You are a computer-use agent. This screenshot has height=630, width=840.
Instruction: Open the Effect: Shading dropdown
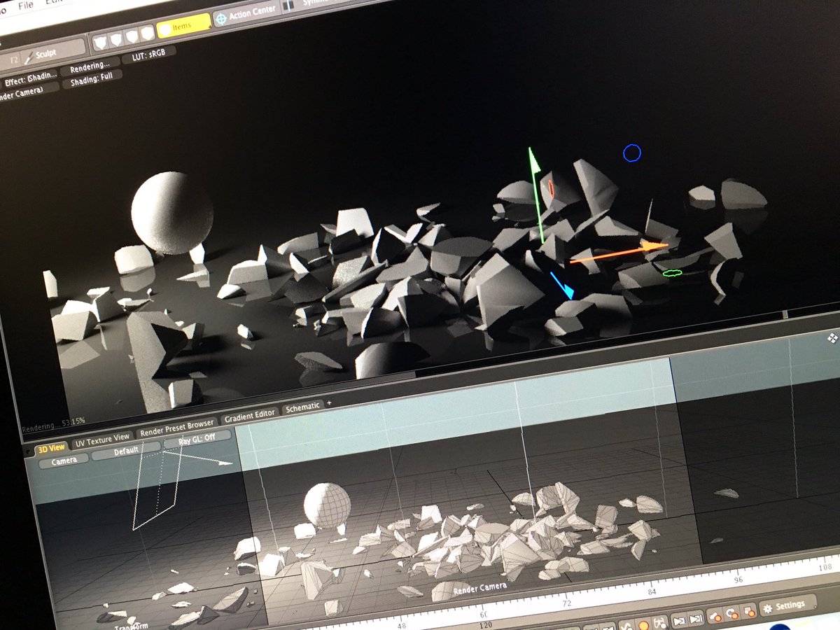point(29,78)
